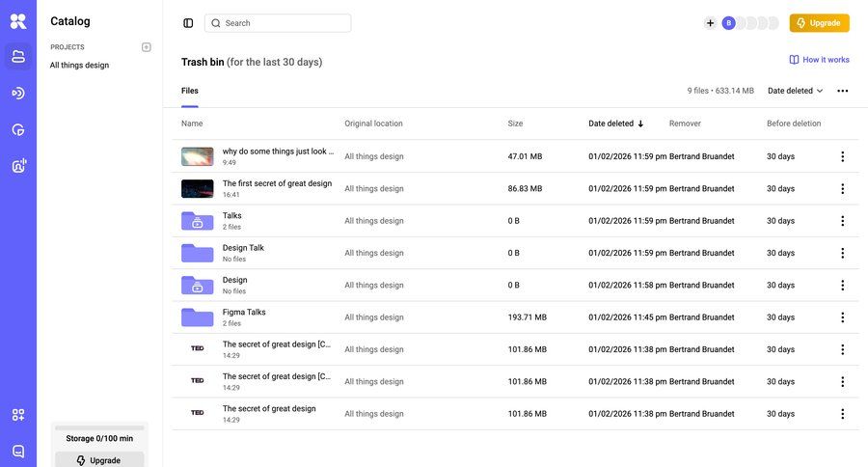The width and height of the screenshot is (868, 467).
Task: Collapse the sidebar panel with toggle icon
Action: (x=188, y=23)
